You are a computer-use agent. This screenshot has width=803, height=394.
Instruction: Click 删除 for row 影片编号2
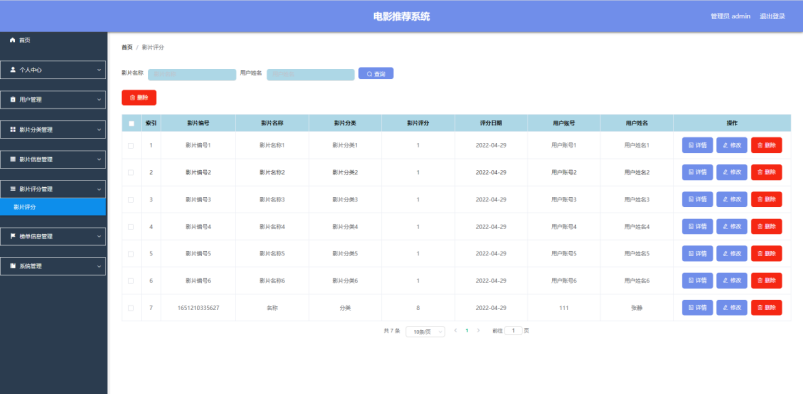[x=767, y=172]
